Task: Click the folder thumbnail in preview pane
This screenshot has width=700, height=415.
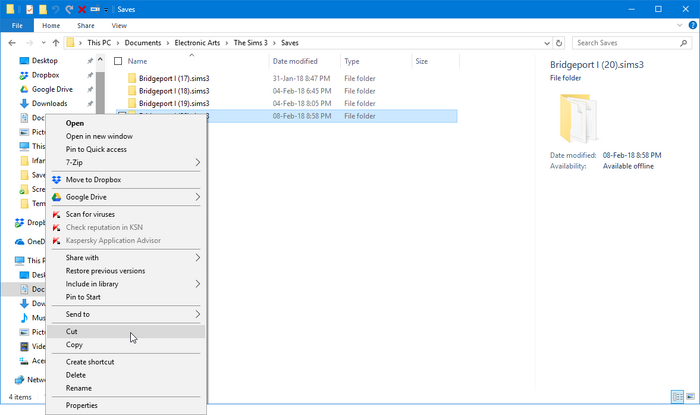Action: point(579,118)
